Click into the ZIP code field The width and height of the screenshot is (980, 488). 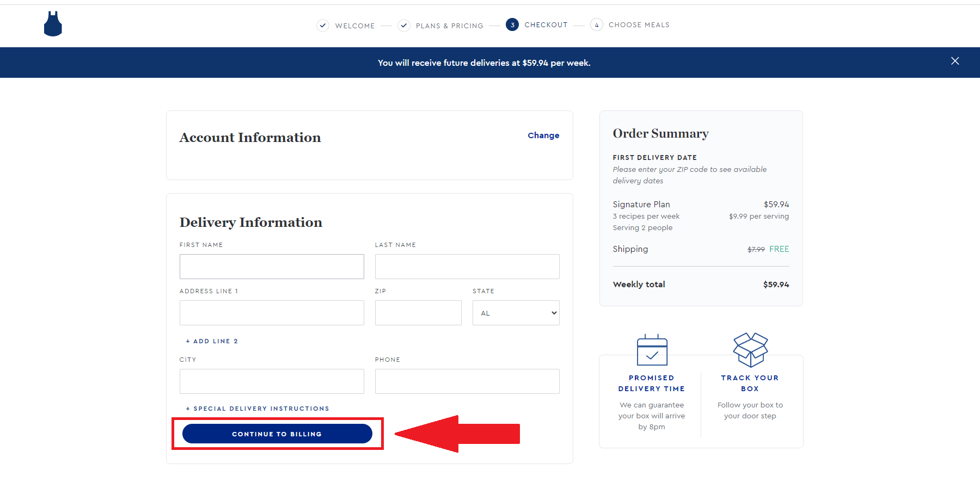[x=418, y=313]
